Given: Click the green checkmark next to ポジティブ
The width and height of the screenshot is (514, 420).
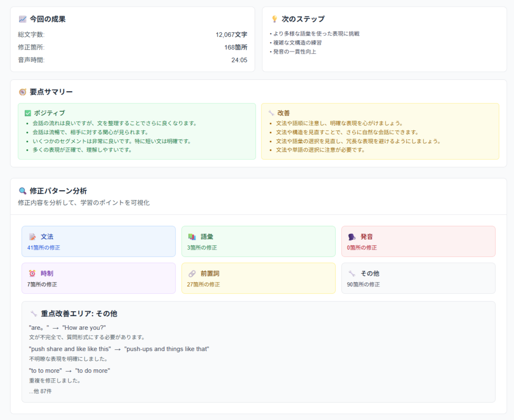Looking at the screenshot, I should (x=28, y=113).
